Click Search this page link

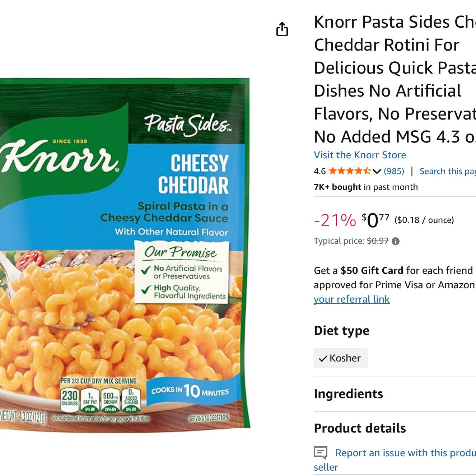[x=448, y=171]
